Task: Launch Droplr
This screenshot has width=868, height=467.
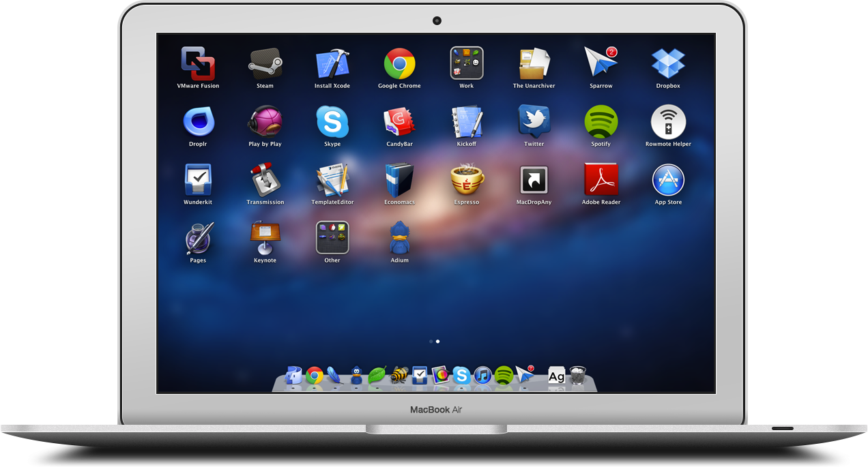Action: point(198,122)
